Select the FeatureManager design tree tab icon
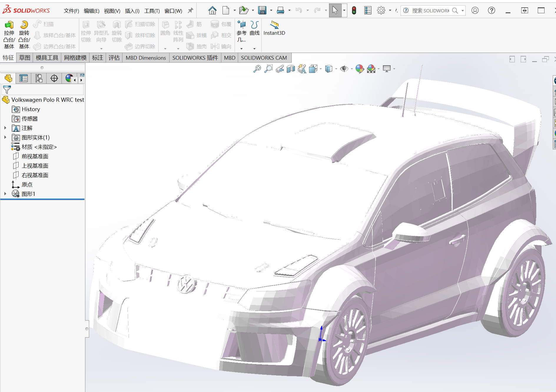Image resolution: width=556 pixels, height=392 pixels. [8, 78]
